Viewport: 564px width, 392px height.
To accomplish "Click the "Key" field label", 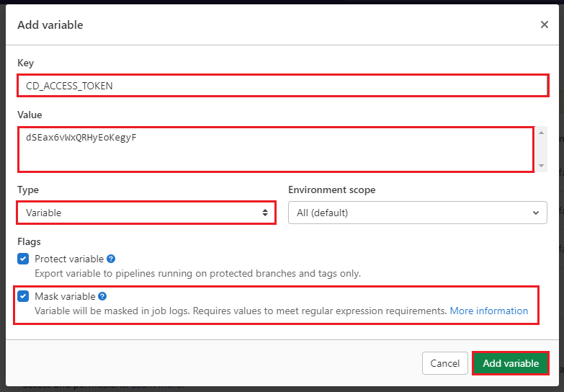I will [x=25, y=63].
